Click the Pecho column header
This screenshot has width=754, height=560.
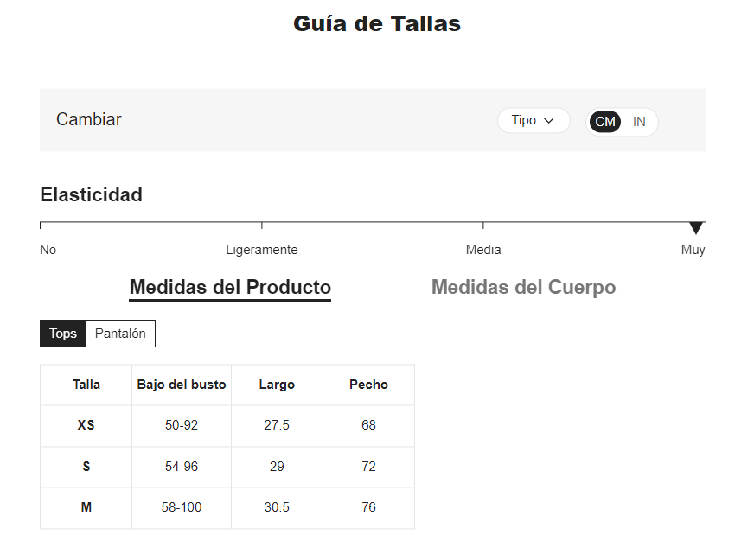tap(368, 385)
